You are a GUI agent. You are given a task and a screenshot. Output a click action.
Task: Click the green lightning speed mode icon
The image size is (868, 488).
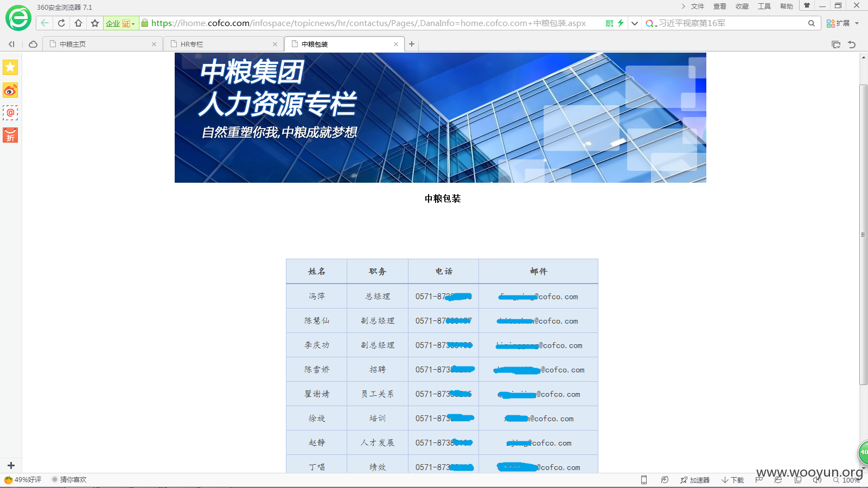pos(621,23)
